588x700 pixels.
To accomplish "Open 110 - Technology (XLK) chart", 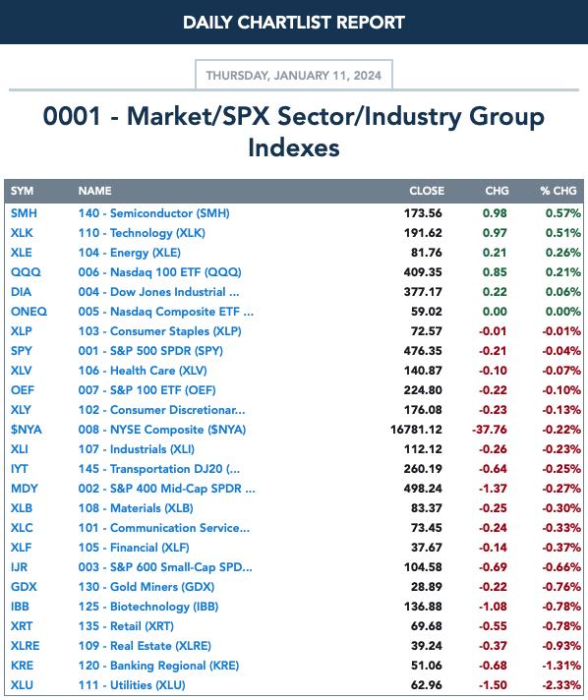I will 142,233.
